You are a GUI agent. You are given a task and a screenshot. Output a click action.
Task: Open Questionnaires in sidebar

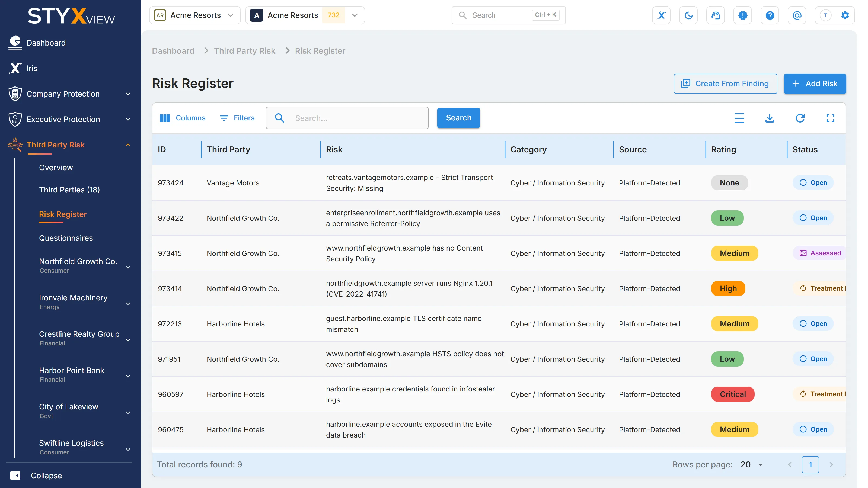[x=66, y=238]
